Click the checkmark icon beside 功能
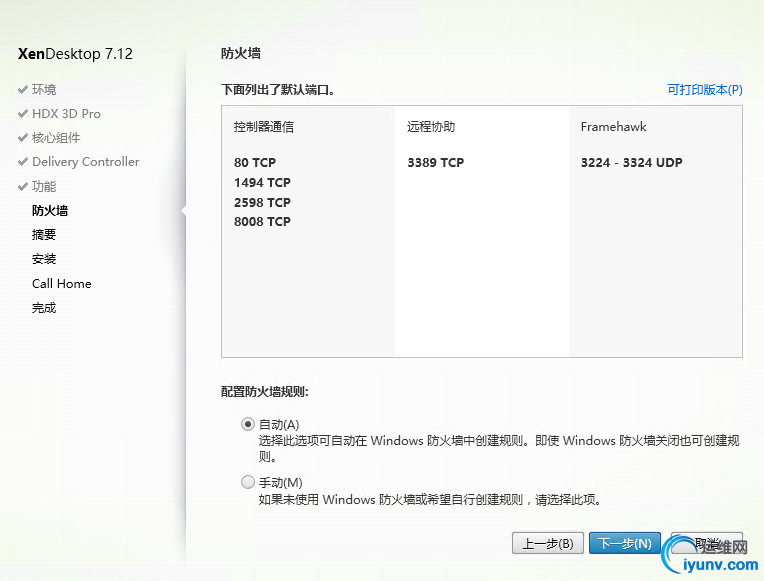 tap(22, 186)
